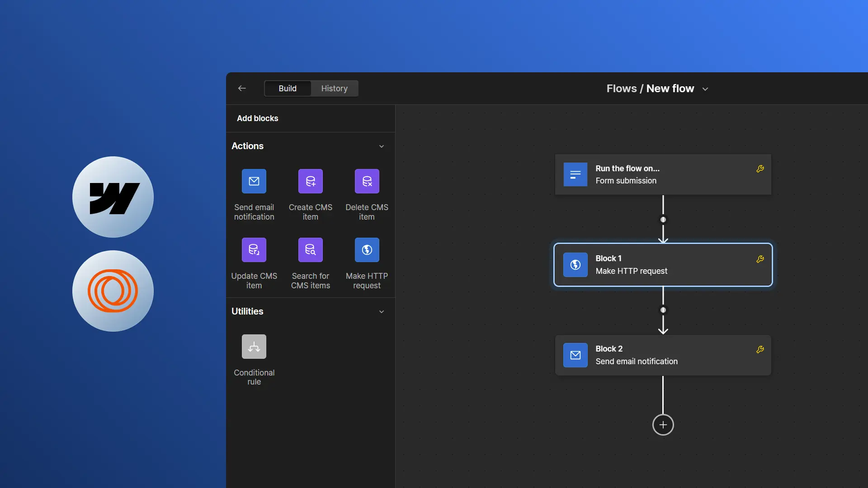Click the Conditional rule utility icon
Screen dimensions: 868x488
(254, 347)
